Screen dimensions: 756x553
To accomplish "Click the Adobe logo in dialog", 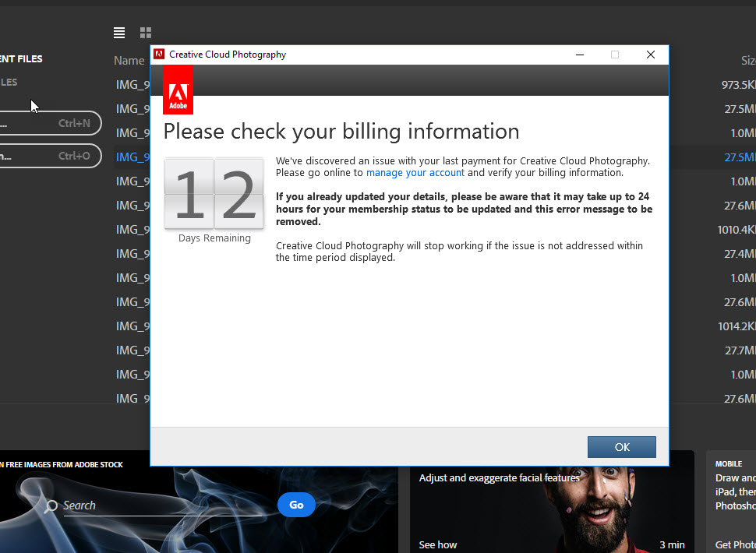I will pos(178,90).
